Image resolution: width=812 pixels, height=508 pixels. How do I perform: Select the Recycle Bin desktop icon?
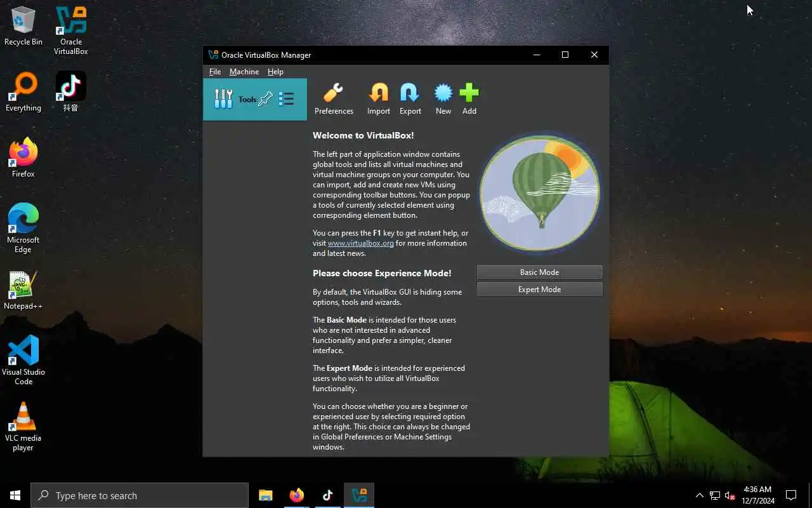[23, 27]
